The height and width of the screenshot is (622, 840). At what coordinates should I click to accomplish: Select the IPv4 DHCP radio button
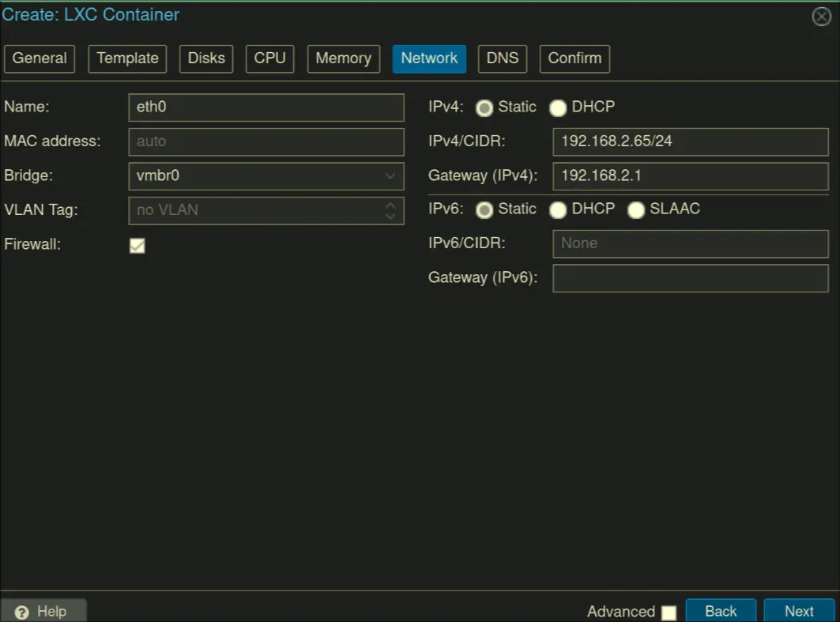click(x=558, y=107)
